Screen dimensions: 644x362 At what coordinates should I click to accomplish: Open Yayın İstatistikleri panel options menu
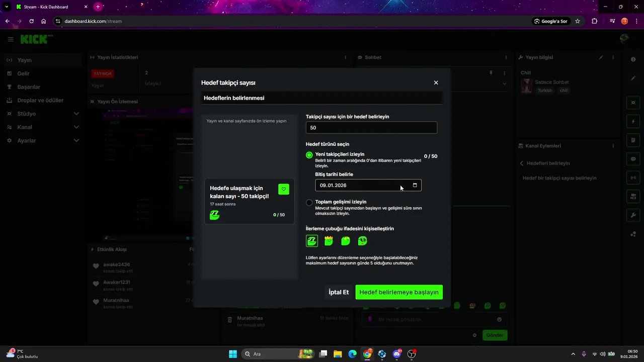345,57
